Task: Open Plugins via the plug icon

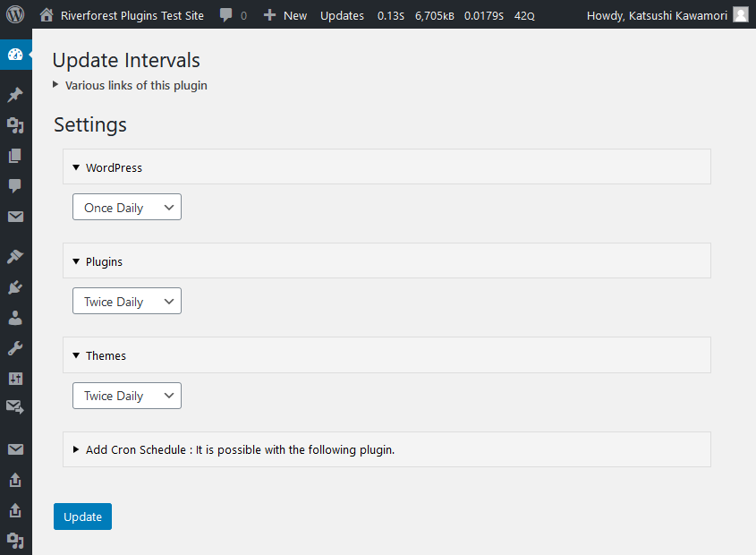Action: point(15,287)
